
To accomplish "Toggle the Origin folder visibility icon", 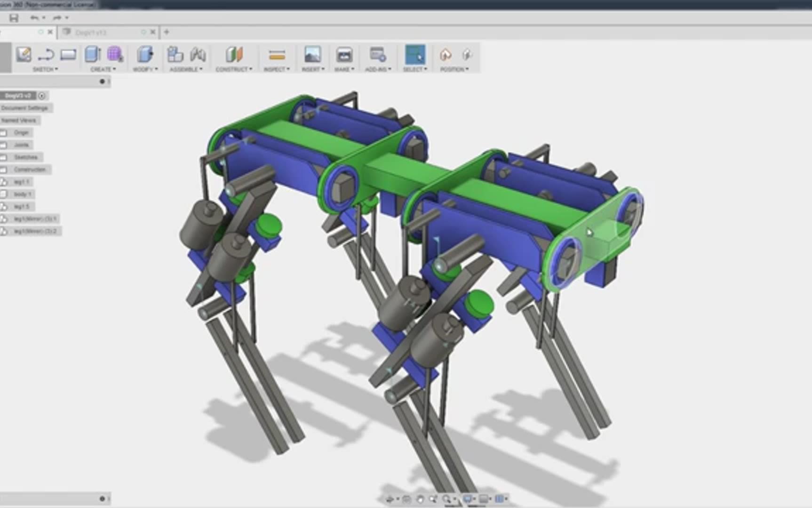I will [4, 133].
